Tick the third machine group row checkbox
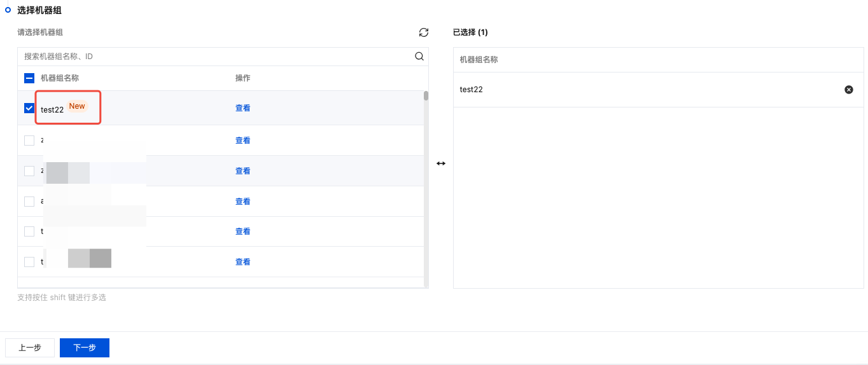The image size is (868, 365). [x=29, y=171]
